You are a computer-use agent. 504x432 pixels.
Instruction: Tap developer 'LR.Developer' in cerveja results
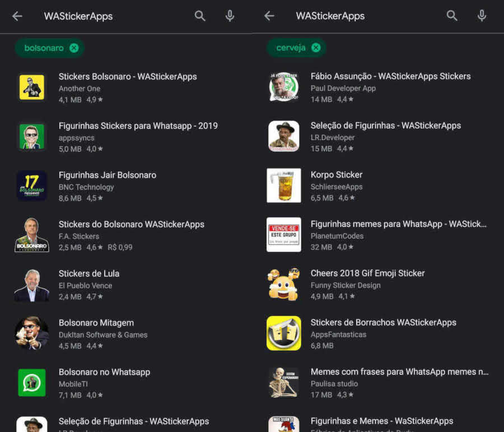click(x=332, y=137)
